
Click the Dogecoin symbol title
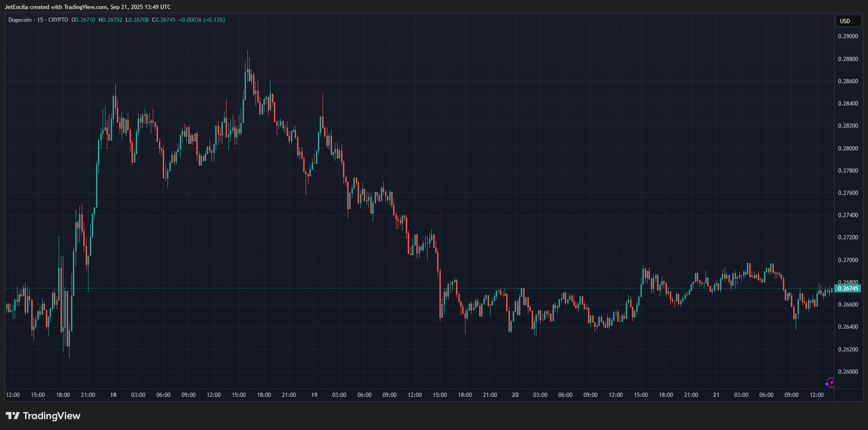tap(20, 20)
